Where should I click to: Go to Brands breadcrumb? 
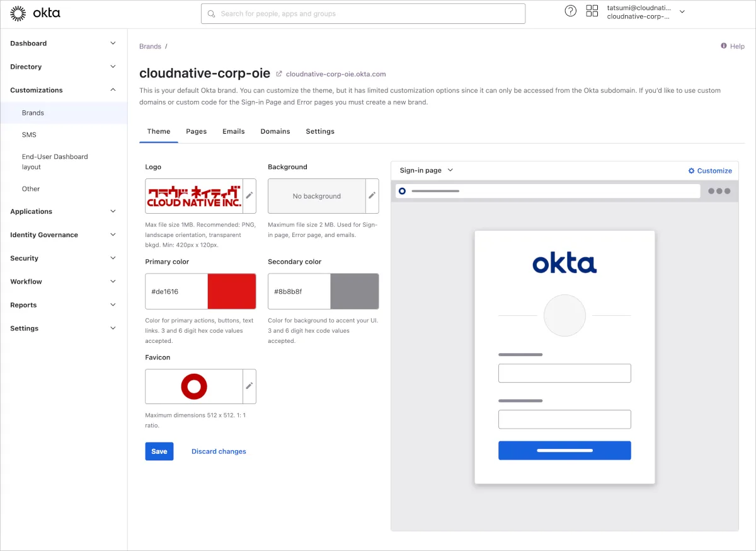[x=150, y=47]
